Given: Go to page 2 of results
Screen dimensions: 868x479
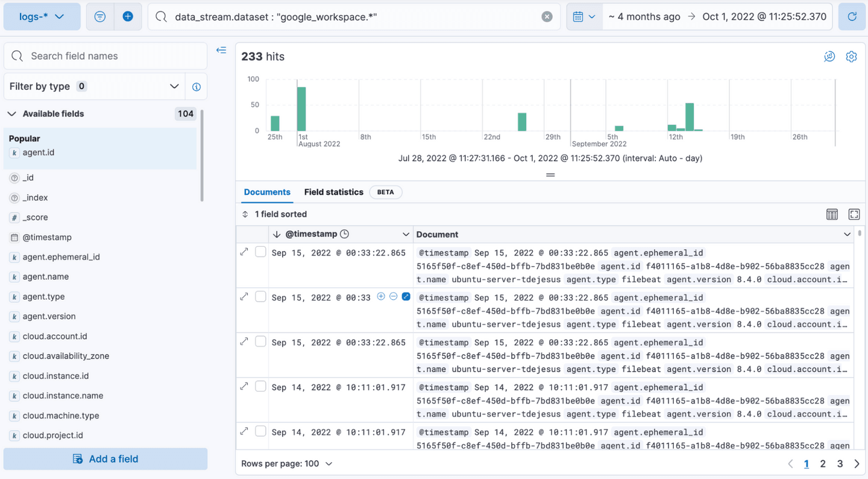Looking at the screenshot, I should tap(823, 463).
